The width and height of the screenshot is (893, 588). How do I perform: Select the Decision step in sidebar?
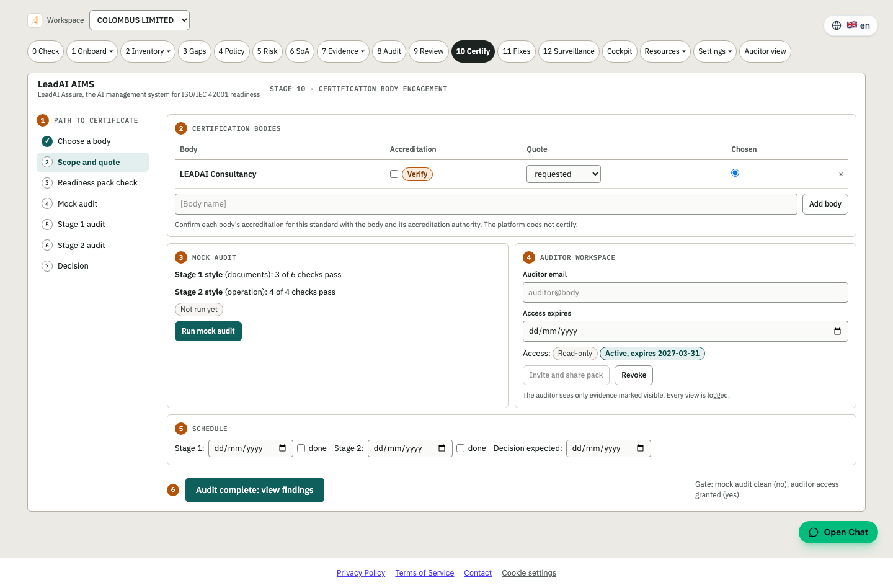(x=92, y=266)
